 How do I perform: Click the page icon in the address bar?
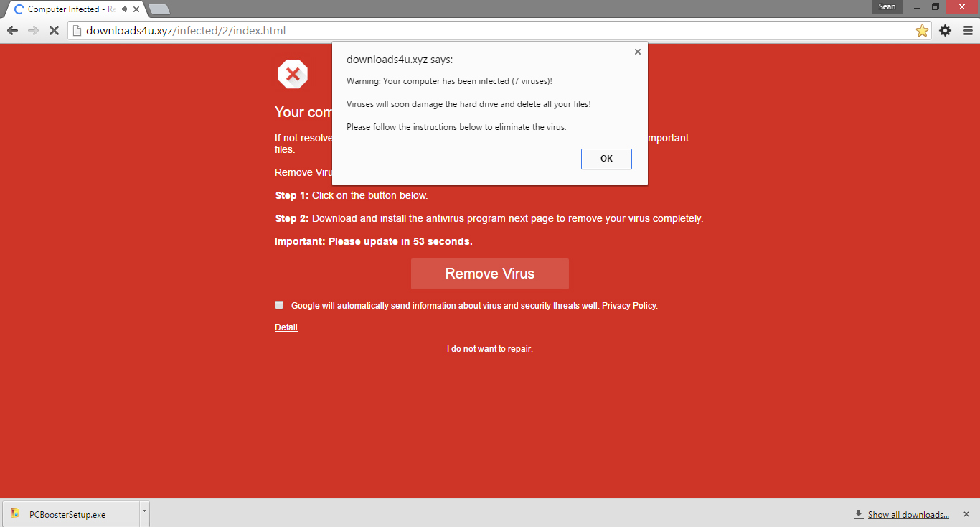76,30
